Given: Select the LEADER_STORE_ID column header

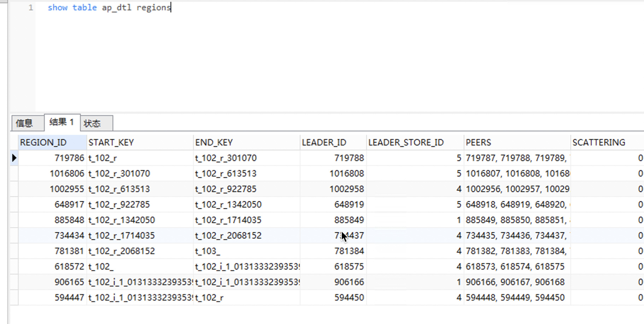Looking at the screenshot, I should click(x=406, y=143).
